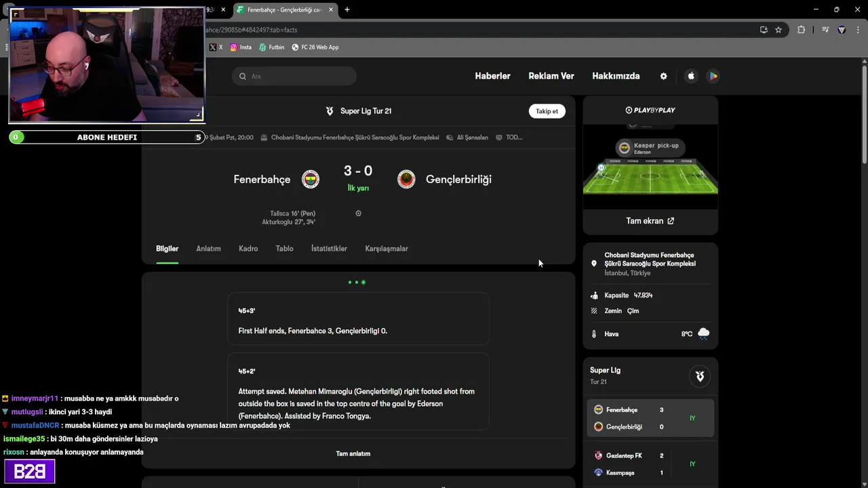Image resolution: width=868 pixels, height=488 pixels.
Task: Open a new browser tab
Action: coord(347,9)
